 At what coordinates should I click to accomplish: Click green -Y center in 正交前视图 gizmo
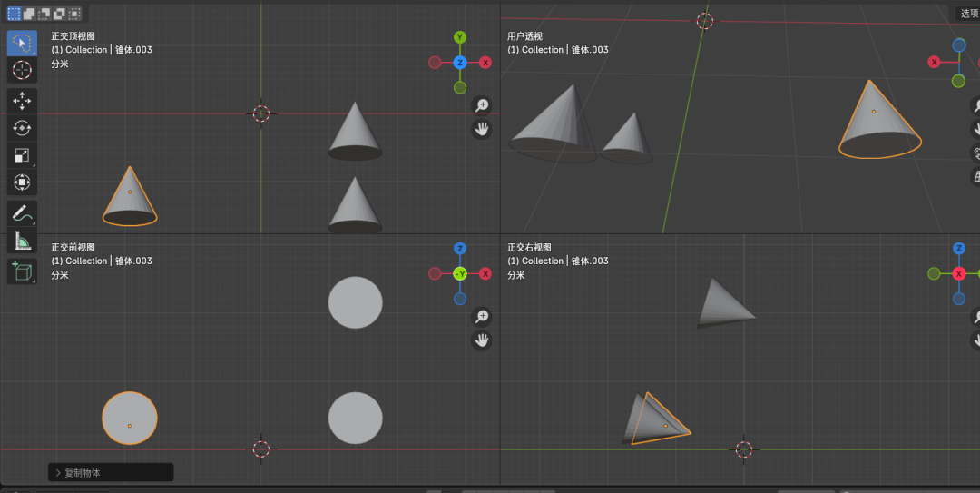(x=460, y=273)
